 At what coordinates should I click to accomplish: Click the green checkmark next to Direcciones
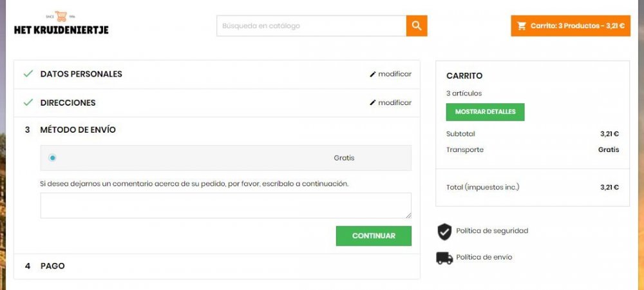pyautogui.click(x=28, y=102)
